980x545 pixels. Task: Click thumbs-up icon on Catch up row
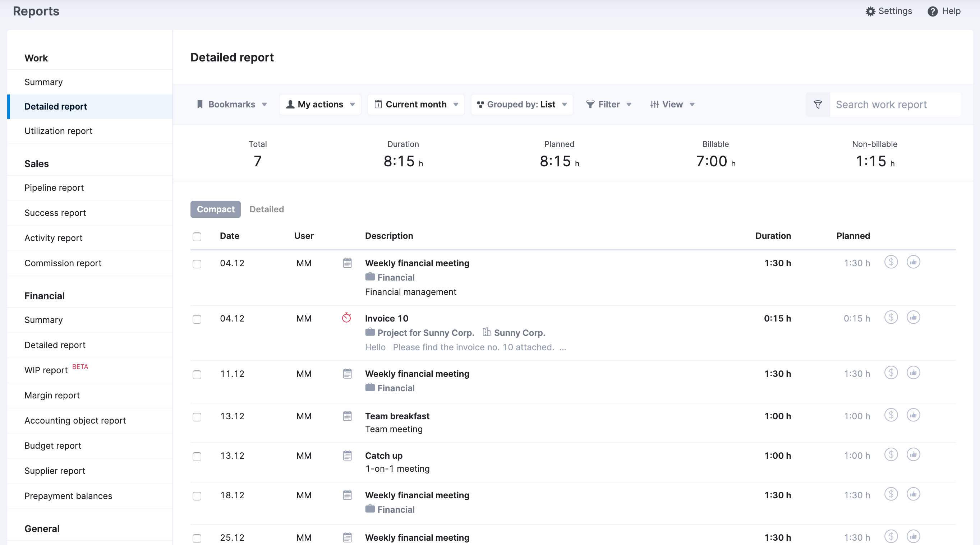click(913, 454)
